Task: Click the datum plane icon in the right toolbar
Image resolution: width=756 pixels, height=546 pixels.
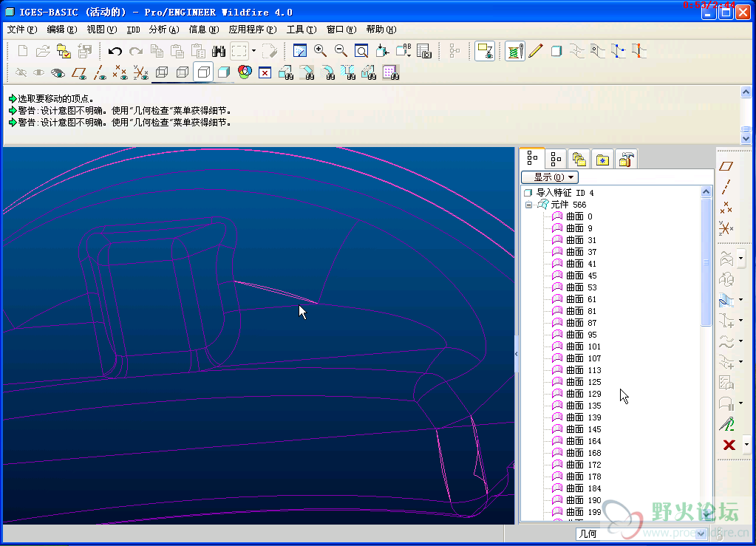Action: point(726,166)
